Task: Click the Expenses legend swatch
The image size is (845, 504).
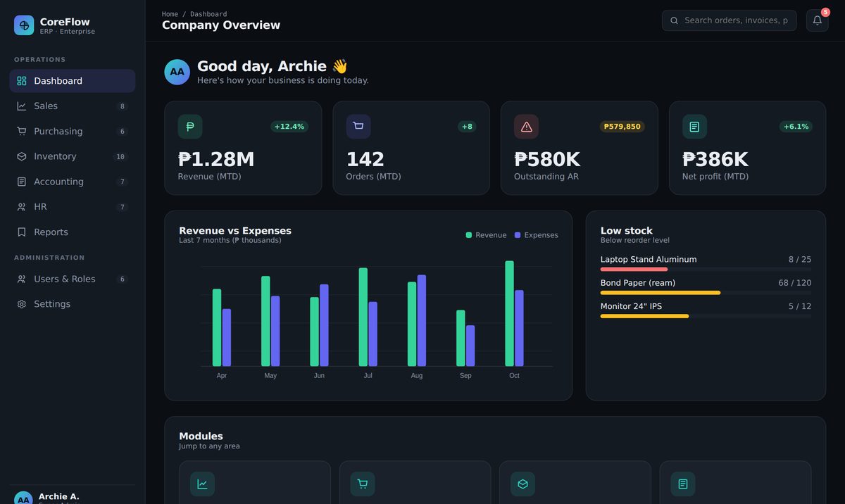Action: tap(518, 235)
